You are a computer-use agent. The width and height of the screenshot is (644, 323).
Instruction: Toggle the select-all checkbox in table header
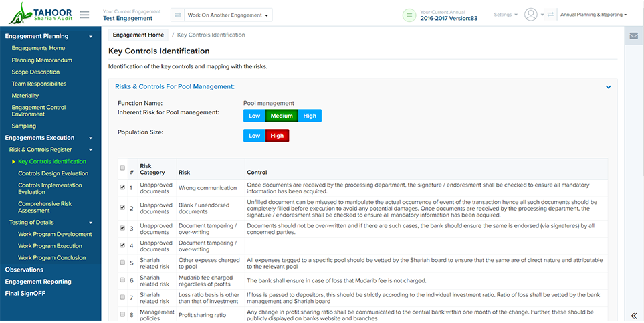[x=122, y=168]
